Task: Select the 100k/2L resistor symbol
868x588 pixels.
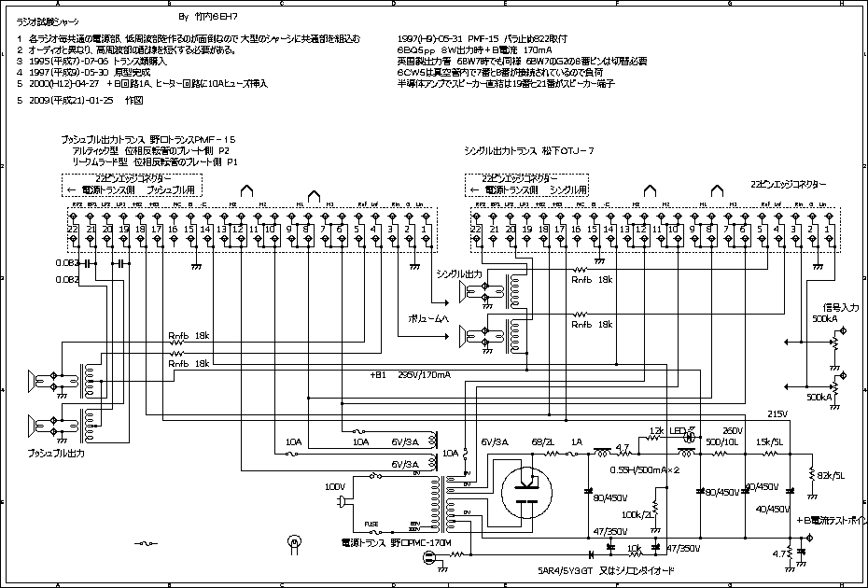Action: click(x=655, y=509)
